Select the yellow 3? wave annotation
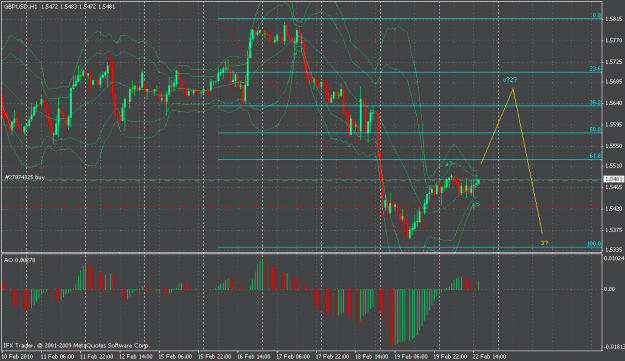The width and height of the screenshot is (625, 361). [x=544, y=243]
